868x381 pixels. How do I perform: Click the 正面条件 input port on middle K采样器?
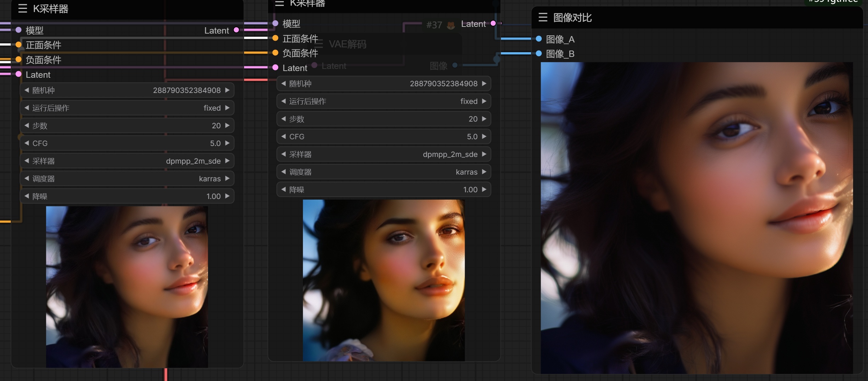[276, 38]
